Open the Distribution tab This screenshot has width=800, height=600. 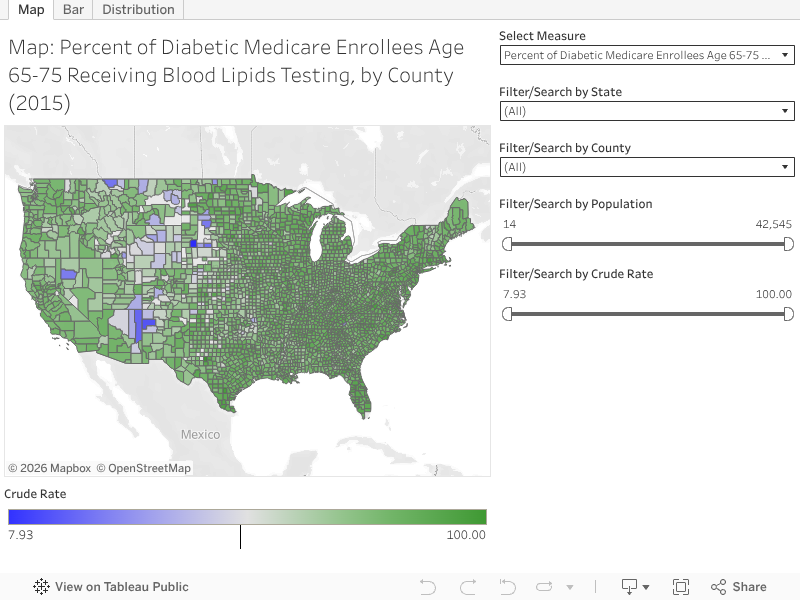pos(138,10)
